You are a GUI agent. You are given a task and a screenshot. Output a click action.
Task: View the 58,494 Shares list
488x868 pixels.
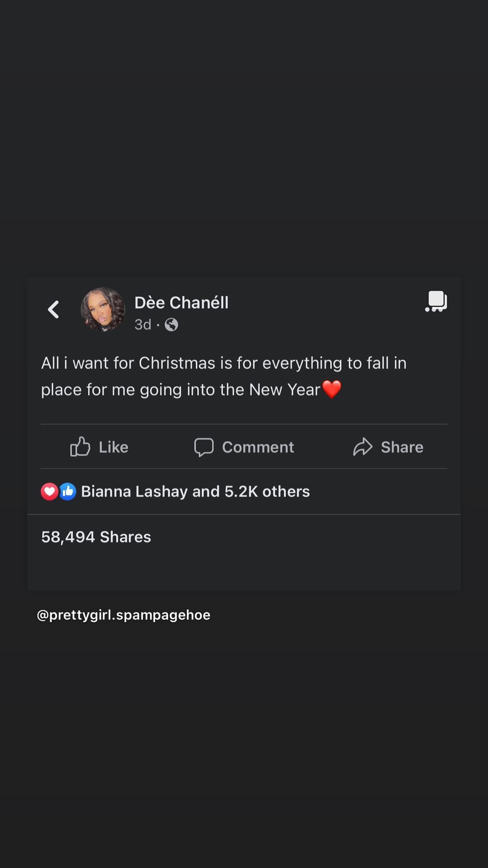[x=96, y=537]
